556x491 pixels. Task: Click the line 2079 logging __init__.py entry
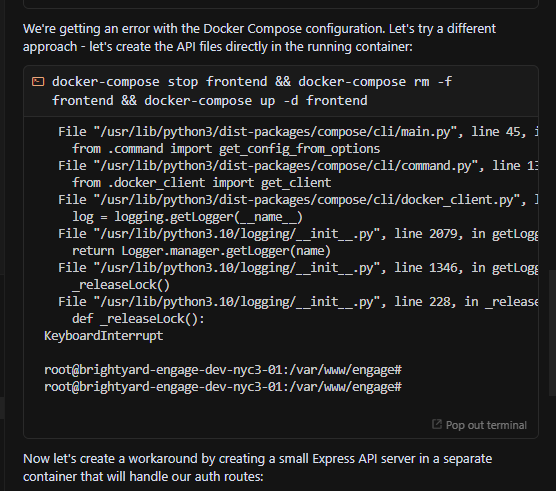[x=298, y=234]
